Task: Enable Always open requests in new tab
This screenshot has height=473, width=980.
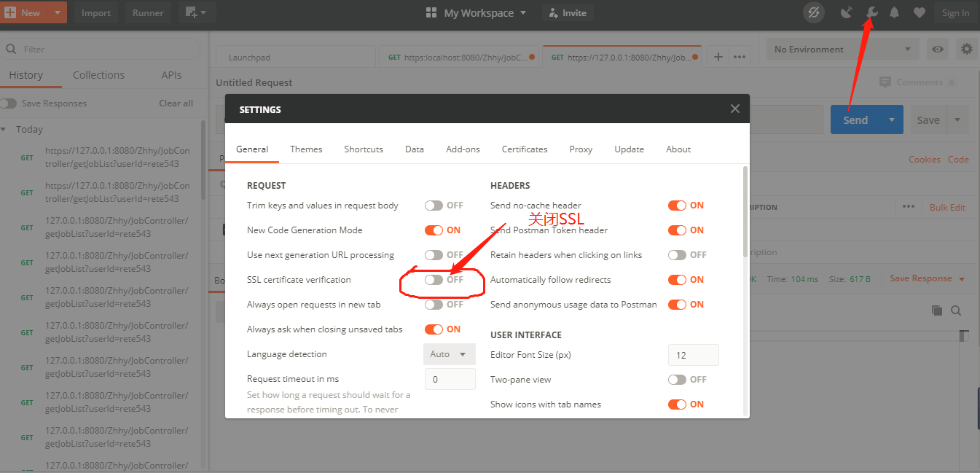Action: coord(434,305)
